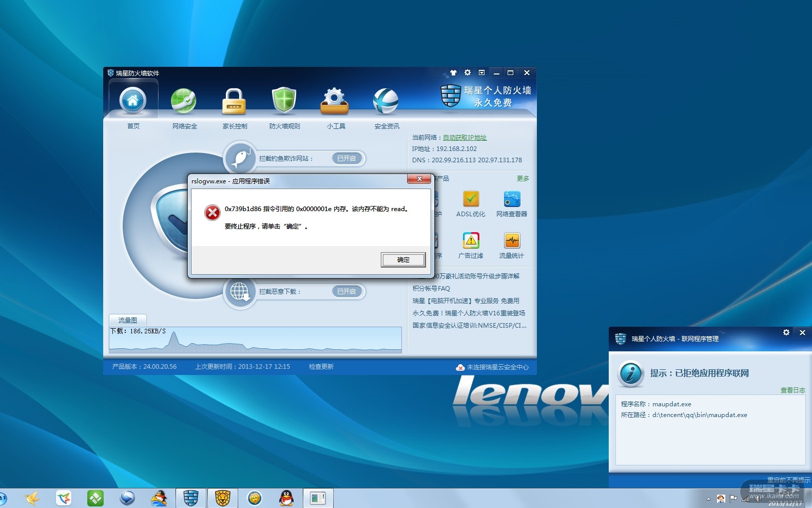The image size is (812, 508).
Task: Open firewall settings gear in title bar
Action: click(468, 73)
